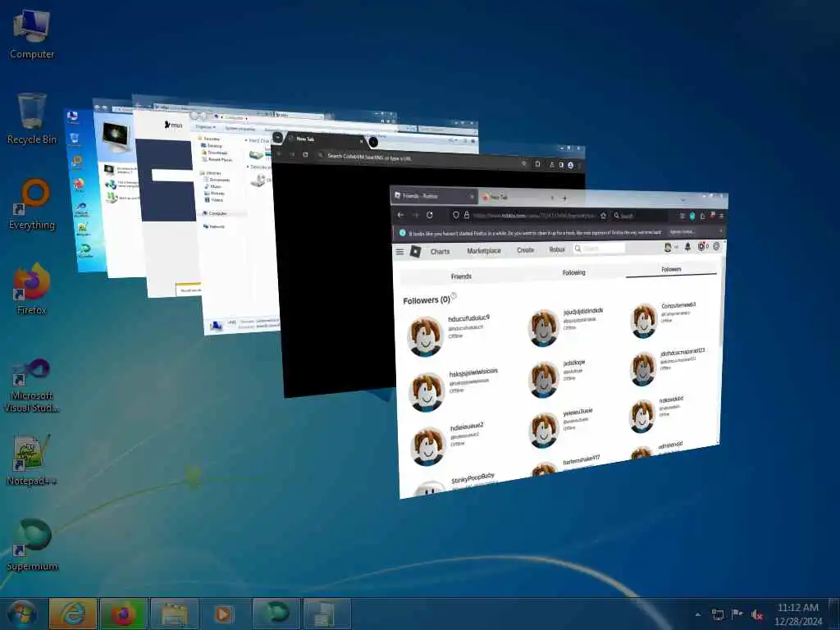
Task: Click the padlock site info icon in Firefox
Action: [x=467, y=216]
